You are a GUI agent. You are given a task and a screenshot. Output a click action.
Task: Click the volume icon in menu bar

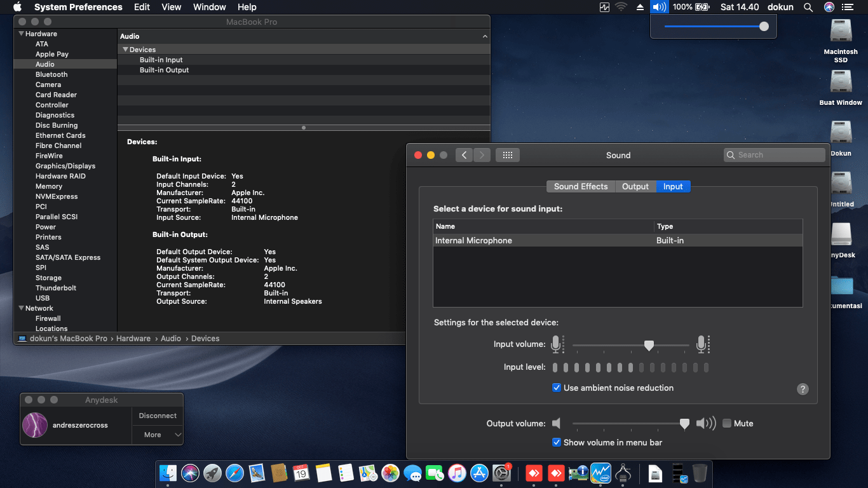point(660,7)
